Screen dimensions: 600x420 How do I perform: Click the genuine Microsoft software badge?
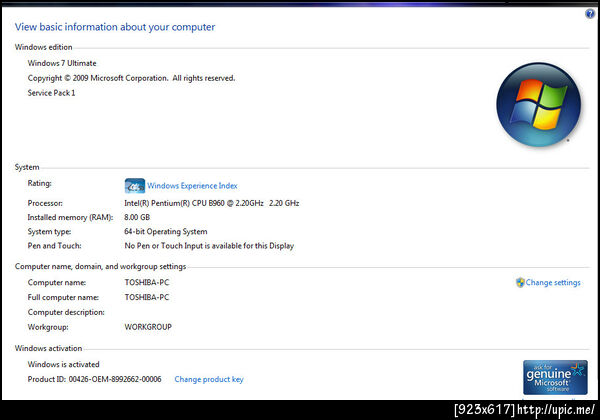point(555,377)
